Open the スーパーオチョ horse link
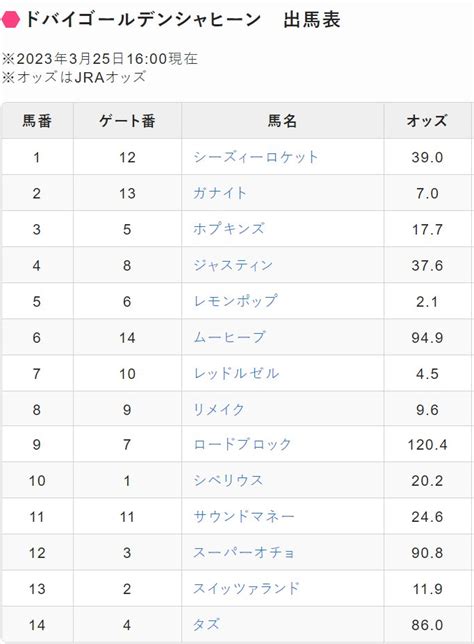474x644 pixels. click(x=244, y=552)
